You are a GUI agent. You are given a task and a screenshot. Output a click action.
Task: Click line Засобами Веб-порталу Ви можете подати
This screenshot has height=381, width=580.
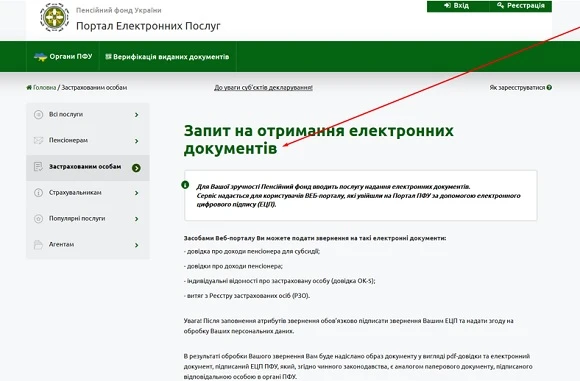point(315,238)
